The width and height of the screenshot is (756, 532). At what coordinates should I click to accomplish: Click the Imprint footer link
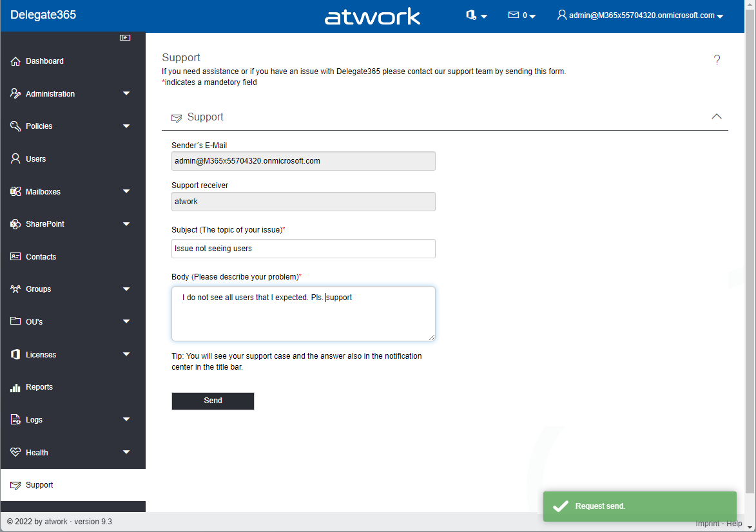[x=707, y=524]
